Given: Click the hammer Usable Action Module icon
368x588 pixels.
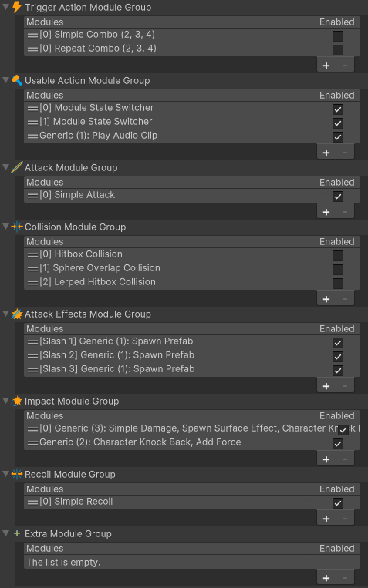Looking at the screenshot, I should 17,80.
